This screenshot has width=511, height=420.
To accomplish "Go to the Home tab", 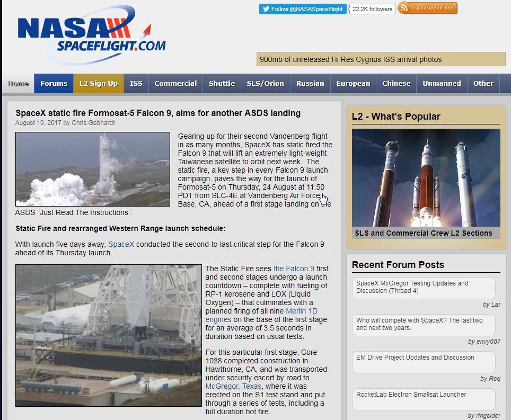I will (18, 84).
